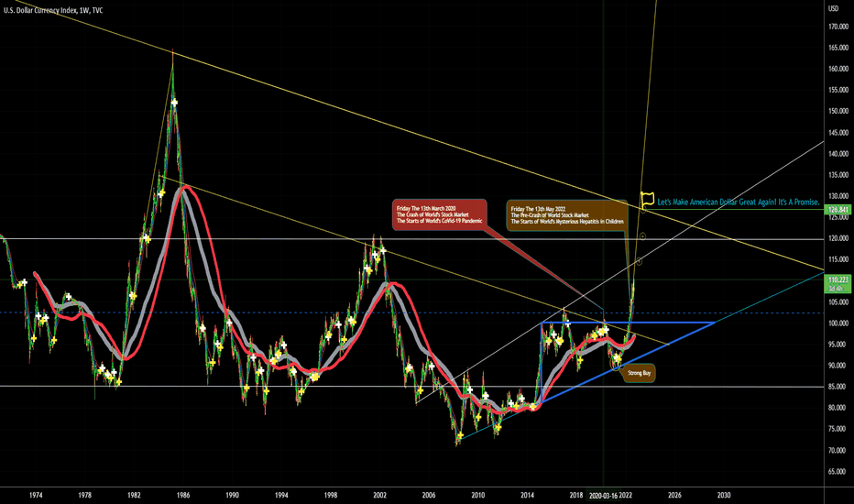854x504 pixels.
Task: Click the 1990 label on the time axis
Action: (x=232, y=495)
